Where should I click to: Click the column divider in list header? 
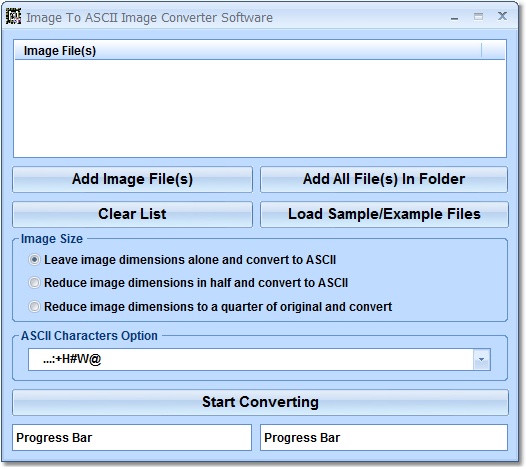481,50
